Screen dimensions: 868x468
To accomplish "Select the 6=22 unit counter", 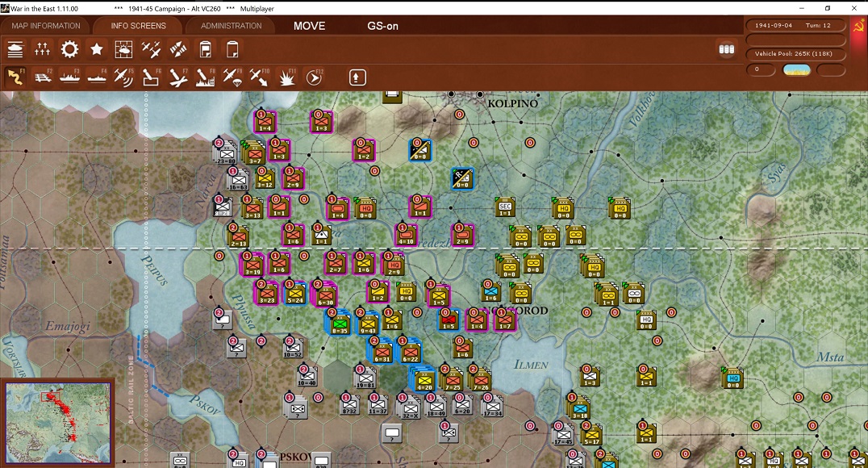I will [x=410, y=352].
